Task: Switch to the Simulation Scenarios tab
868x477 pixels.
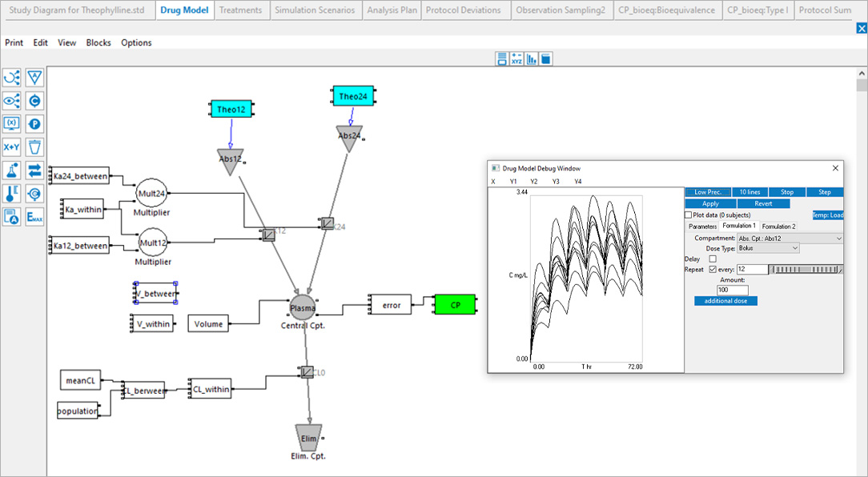Action: (x=315, y=10)
